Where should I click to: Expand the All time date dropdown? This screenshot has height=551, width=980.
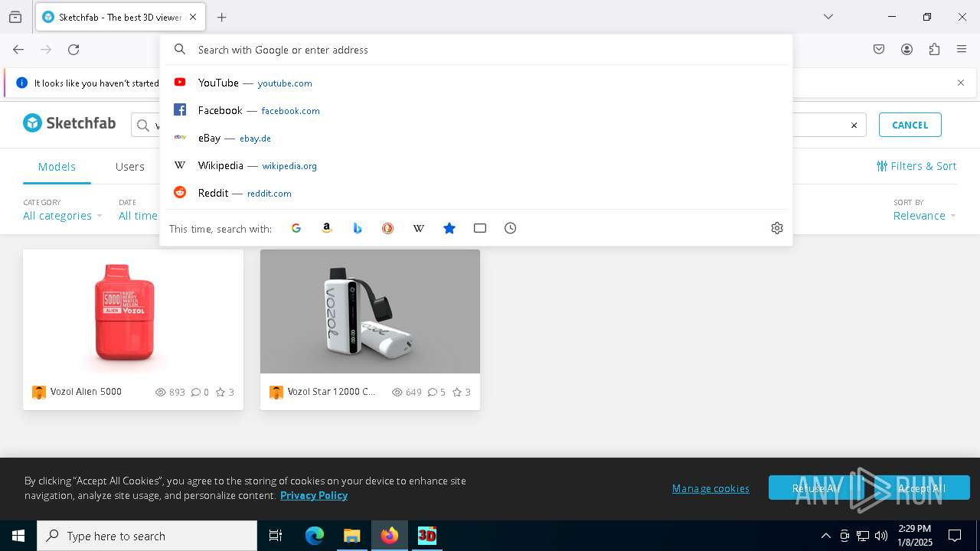coord(139,216)
